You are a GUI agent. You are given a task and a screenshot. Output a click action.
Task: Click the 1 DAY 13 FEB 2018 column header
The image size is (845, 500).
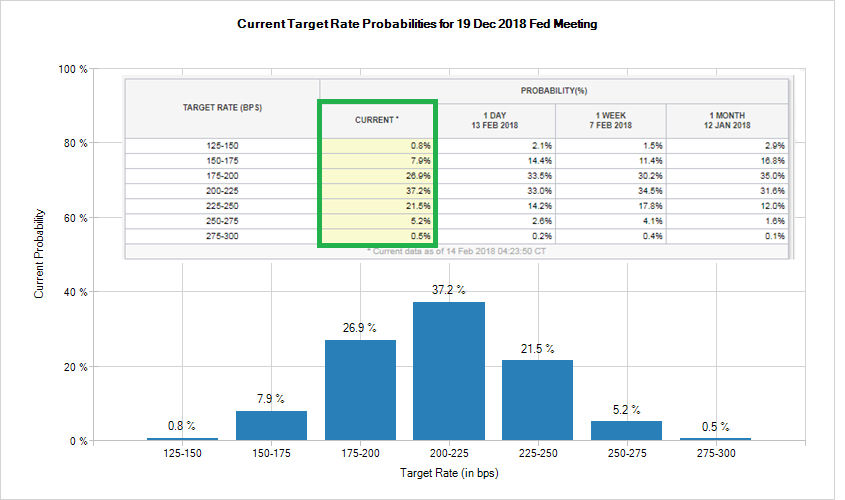pos(496,119)
